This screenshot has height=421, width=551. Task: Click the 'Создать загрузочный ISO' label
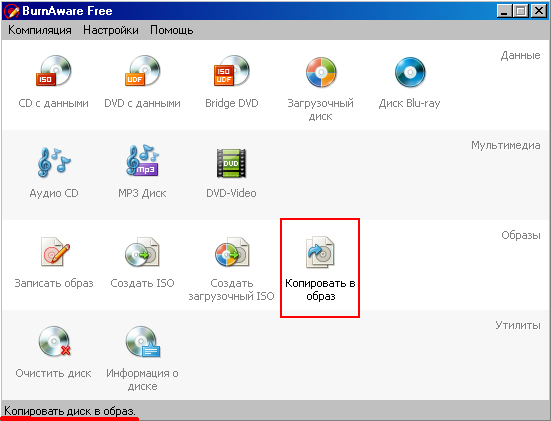click(x=231, y=290)
